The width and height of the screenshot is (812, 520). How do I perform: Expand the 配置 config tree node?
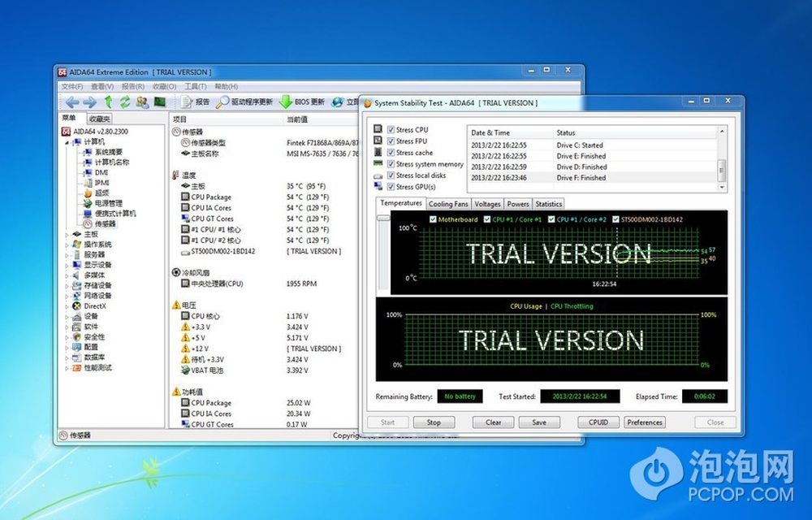pos(67,347)
